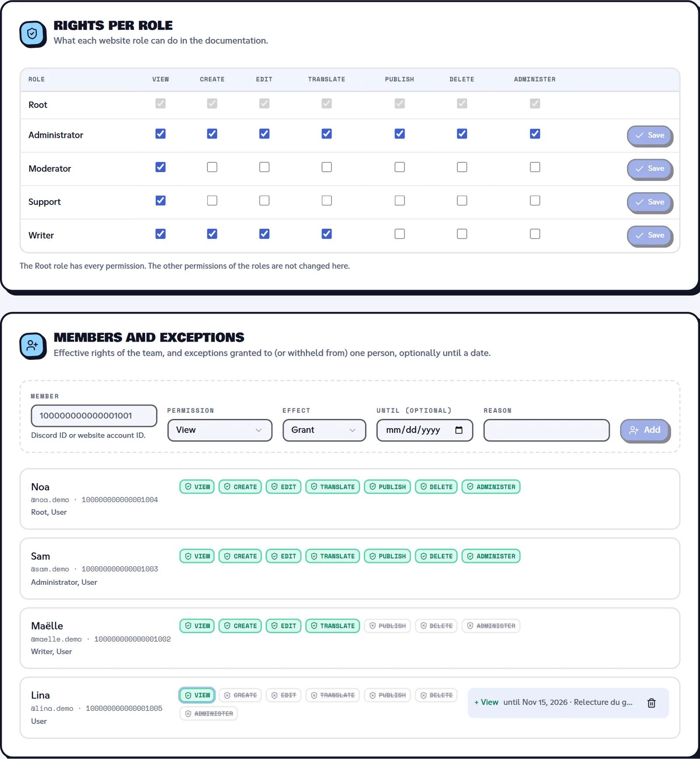Enable Publish permission for Writer
Screen dimensions: 700x759
click(399, 234)
